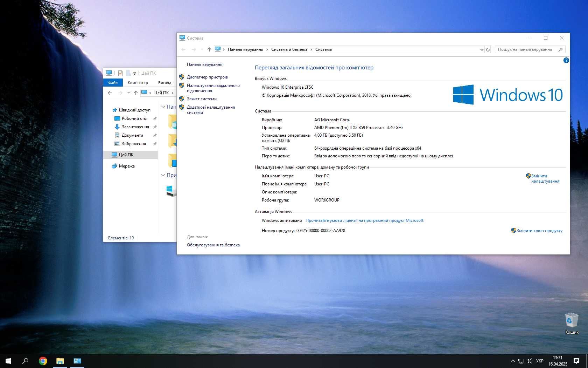Click Change settings for computer name
This screenshot has height=368, width=588.
[x=545, y=178]
